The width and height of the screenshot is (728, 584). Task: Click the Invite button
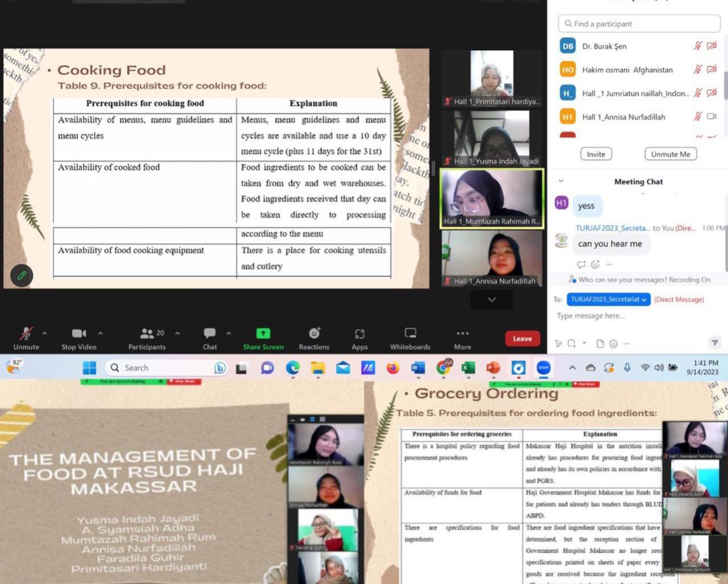point(595,154)
